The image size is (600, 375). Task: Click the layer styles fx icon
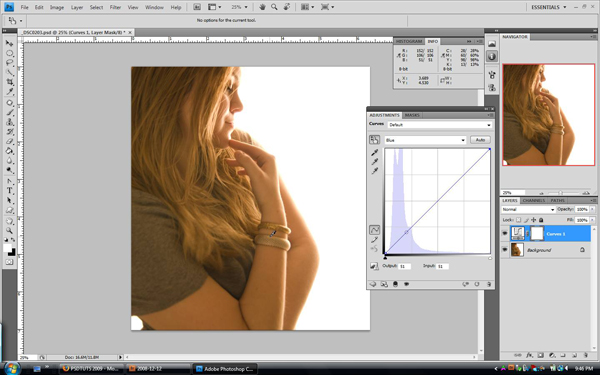pyautogui.click(x=529, y=355)
